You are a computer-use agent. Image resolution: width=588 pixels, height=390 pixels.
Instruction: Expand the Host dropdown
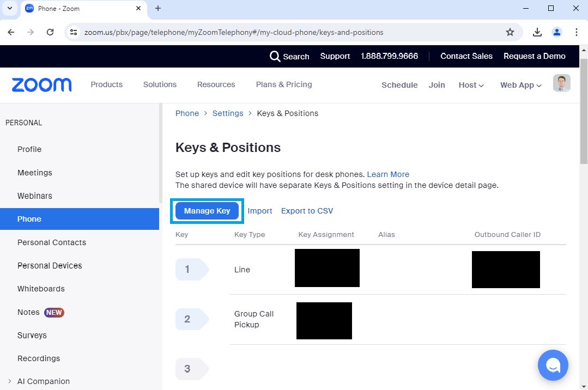471,85
